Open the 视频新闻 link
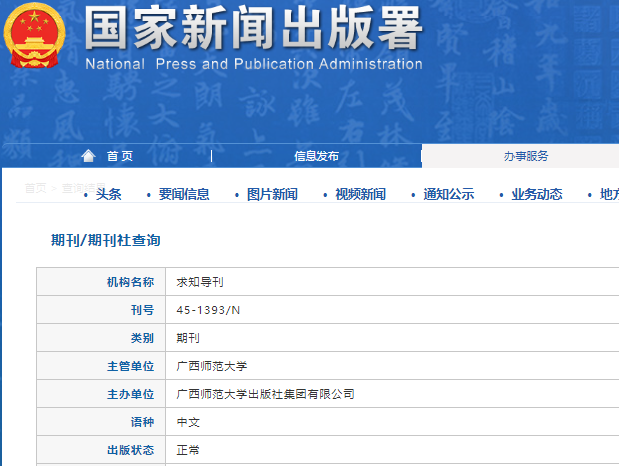Image resolution: width=619 pixels, height=466 pixels. 360,194
